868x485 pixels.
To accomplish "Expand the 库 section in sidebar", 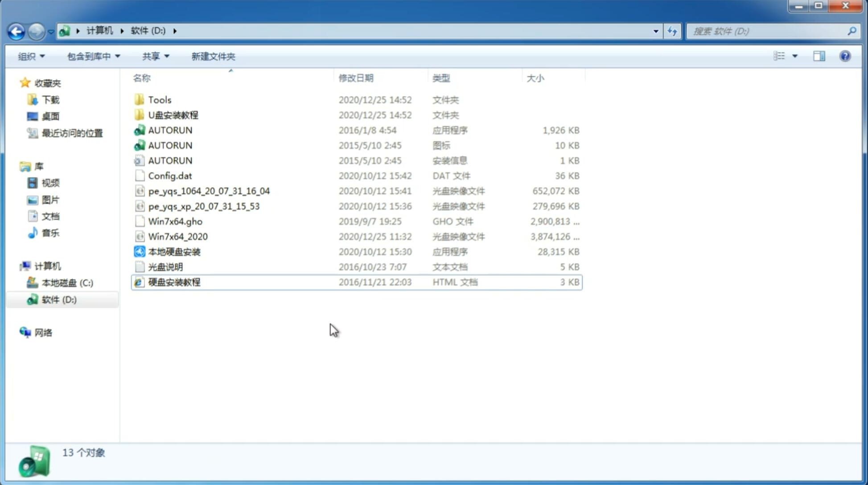I will click(x=16, y=166).
